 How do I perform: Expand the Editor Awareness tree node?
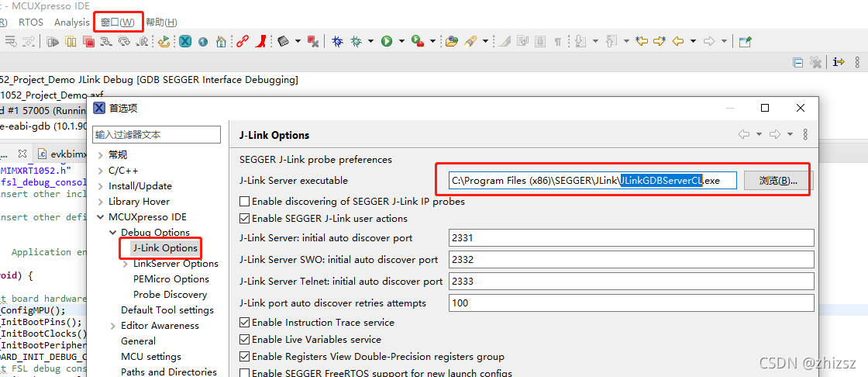click(x=113, y=326)
